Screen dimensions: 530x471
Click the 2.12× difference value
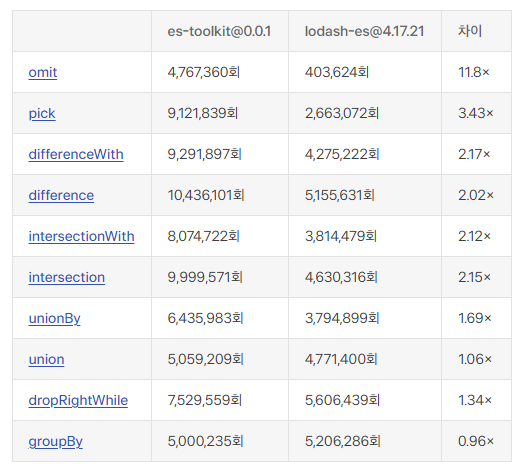pyautogui.click(x=474, y=236)
